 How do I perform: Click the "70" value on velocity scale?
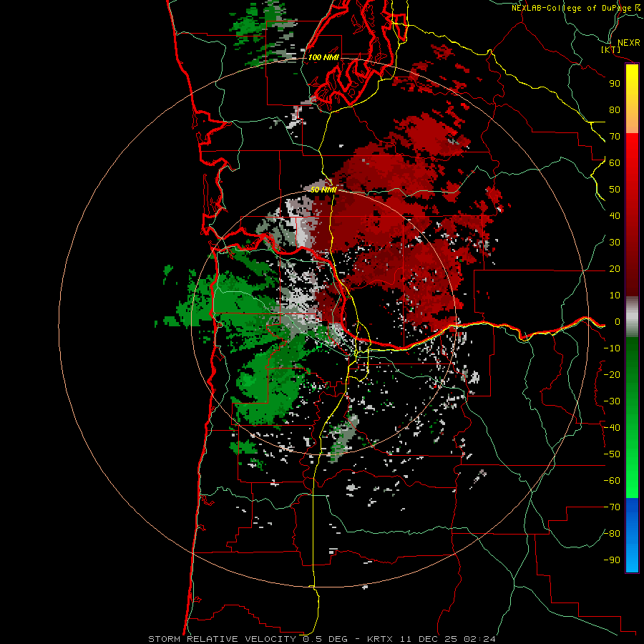615,137
